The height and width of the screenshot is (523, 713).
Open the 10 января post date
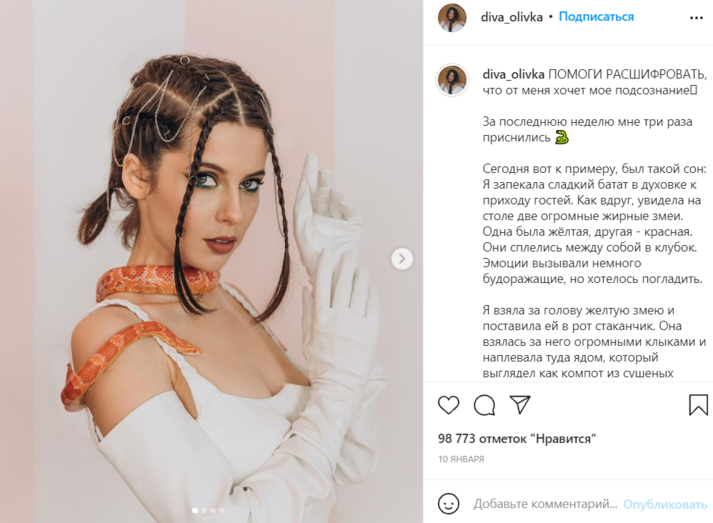[x=461, y=459]
